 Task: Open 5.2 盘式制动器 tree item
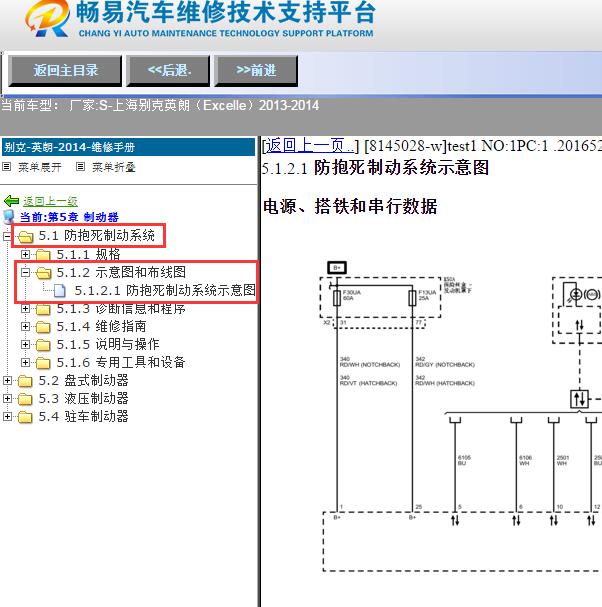tap(83, 380)
